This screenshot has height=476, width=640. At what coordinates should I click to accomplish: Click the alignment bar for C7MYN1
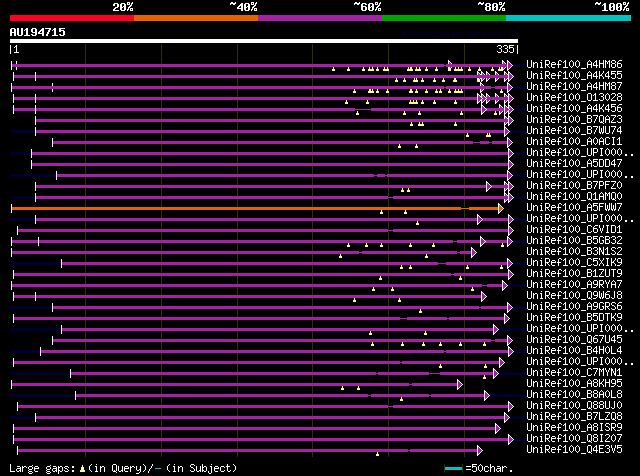(x=284, y=374)
